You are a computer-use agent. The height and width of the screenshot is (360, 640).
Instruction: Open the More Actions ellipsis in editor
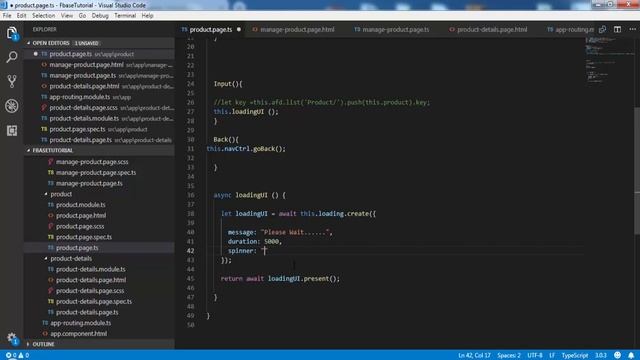pos(632,29)
